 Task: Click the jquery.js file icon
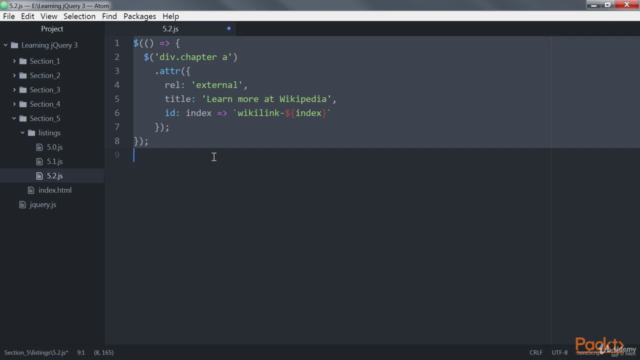(x=22, y=205)
